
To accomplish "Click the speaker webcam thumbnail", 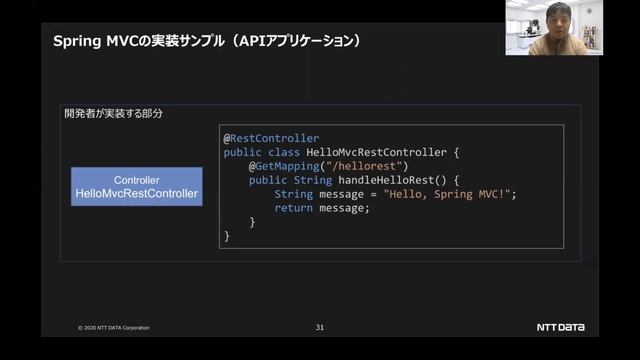I will 554,27.
